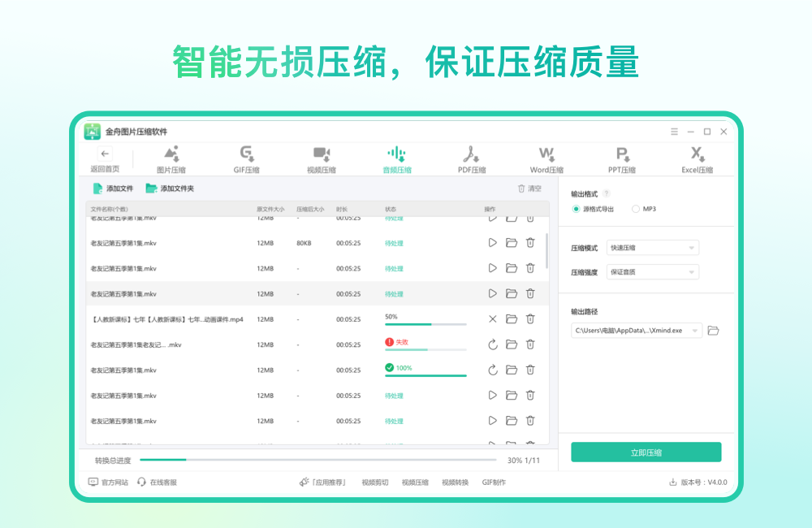
Task: Open the Excel压缩 feature
Action: click(697, 158)
